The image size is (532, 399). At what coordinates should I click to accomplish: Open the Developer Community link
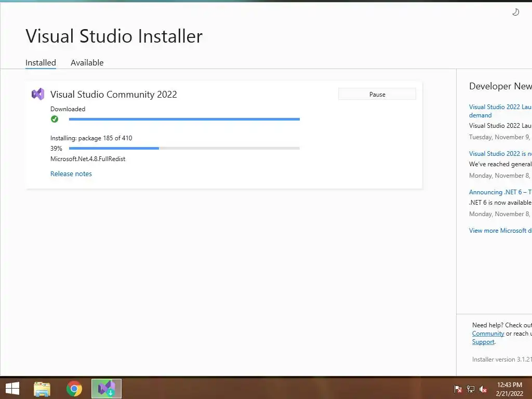click(x=488, y=334)
